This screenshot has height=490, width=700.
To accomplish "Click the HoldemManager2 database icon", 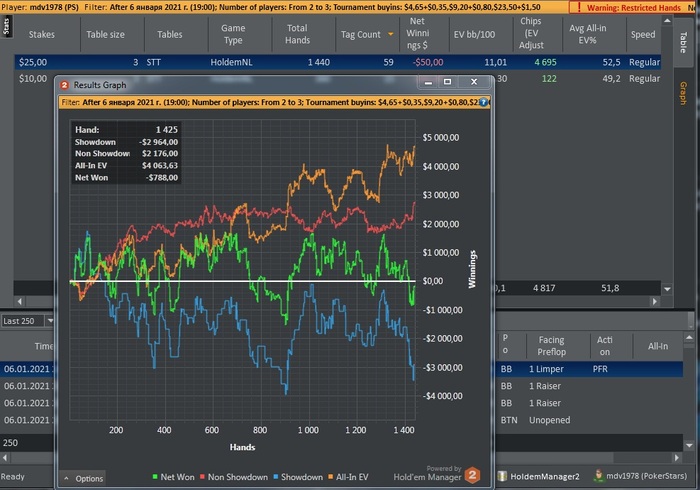I will point(502,476).
